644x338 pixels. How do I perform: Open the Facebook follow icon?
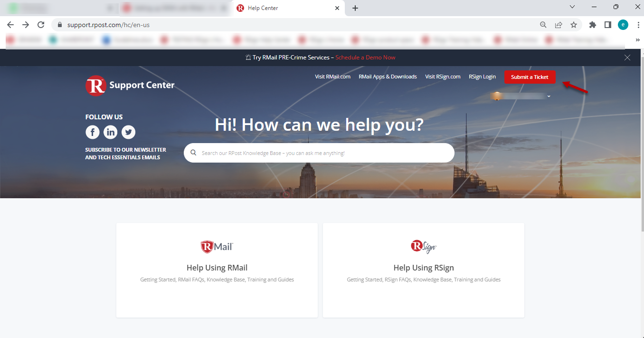(92, 132)
